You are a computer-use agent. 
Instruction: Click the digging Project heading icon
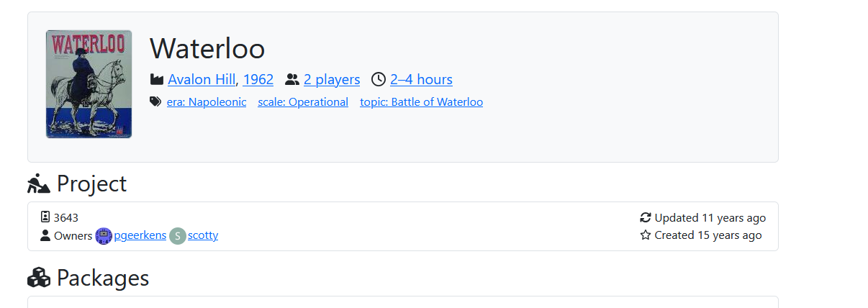click(39, 184)
